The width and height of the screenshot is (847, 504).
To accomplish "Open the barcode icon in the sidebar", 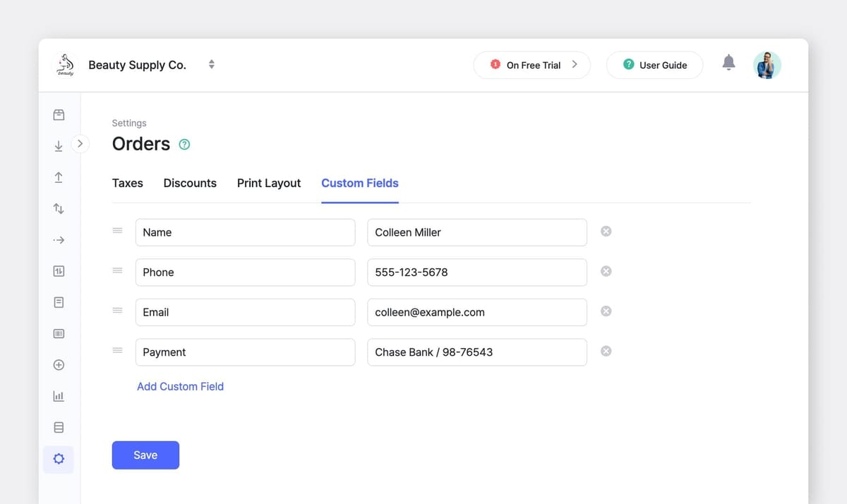I will click(x=59, y=333).
